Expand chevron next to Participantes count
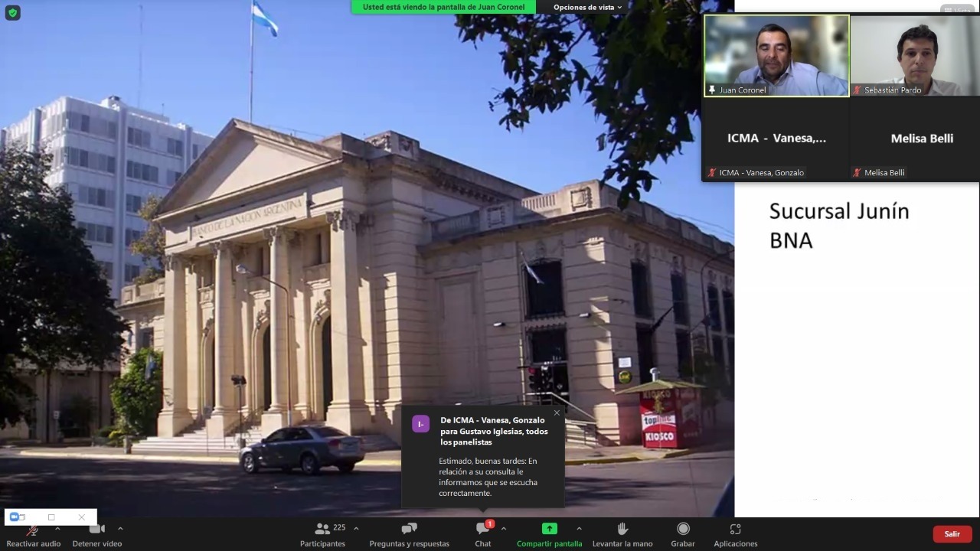Viewport: 980px width, 551px height. (x=356, y=528)
